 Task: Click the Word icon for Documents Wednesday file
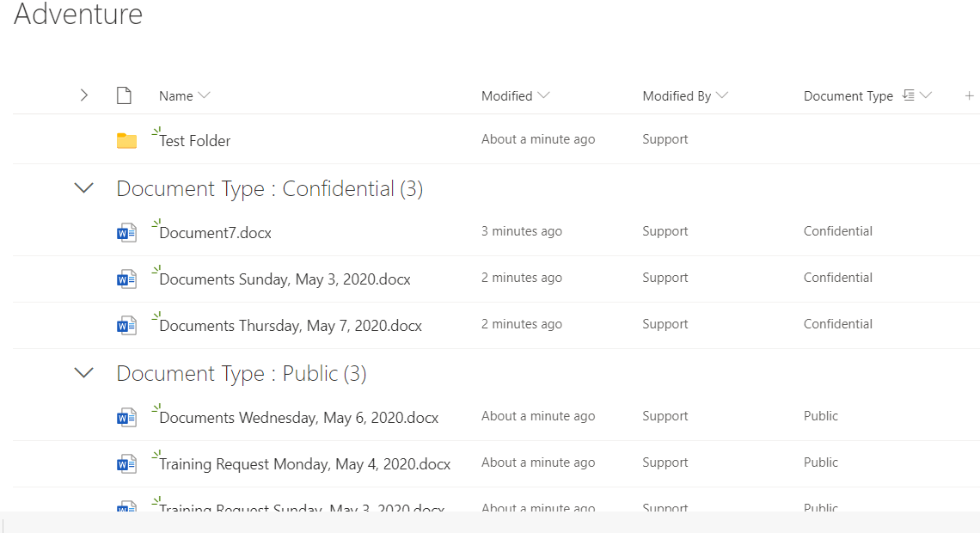point(127,418)
